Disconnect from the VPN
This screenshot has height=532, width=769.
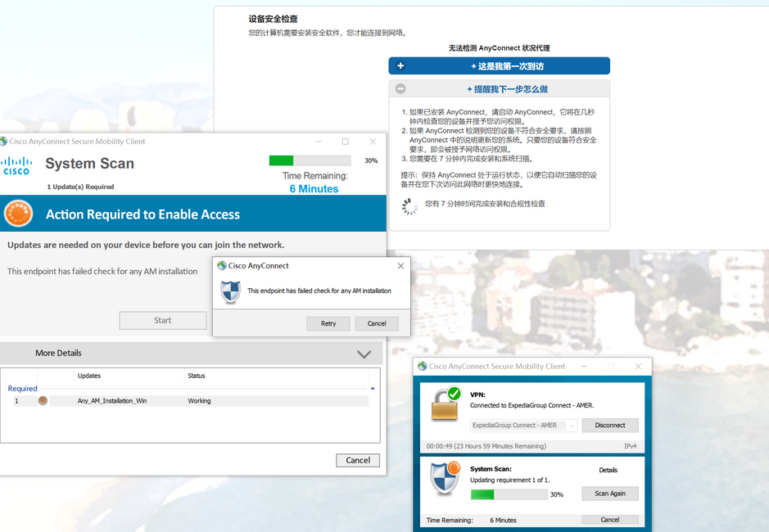coord(609,426)
